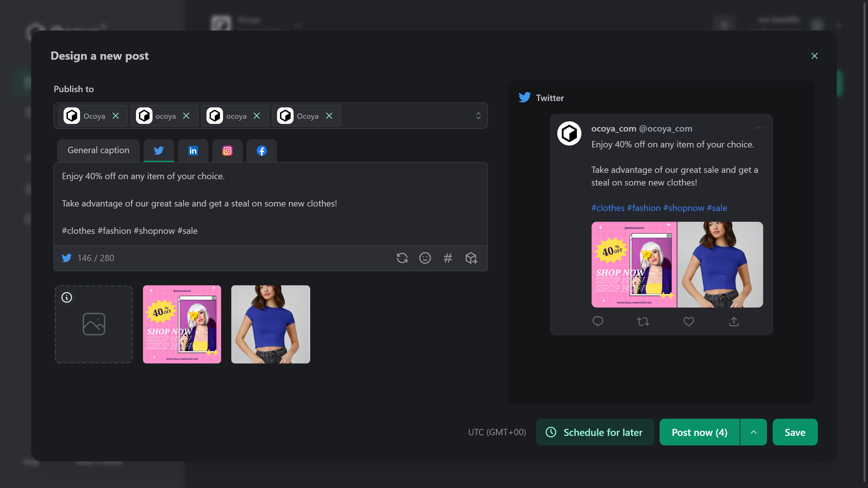The width and height of the screenshot is (868, 488).
Task: Remove the fourth Ocoya account chip
Action: coord(329,116)
